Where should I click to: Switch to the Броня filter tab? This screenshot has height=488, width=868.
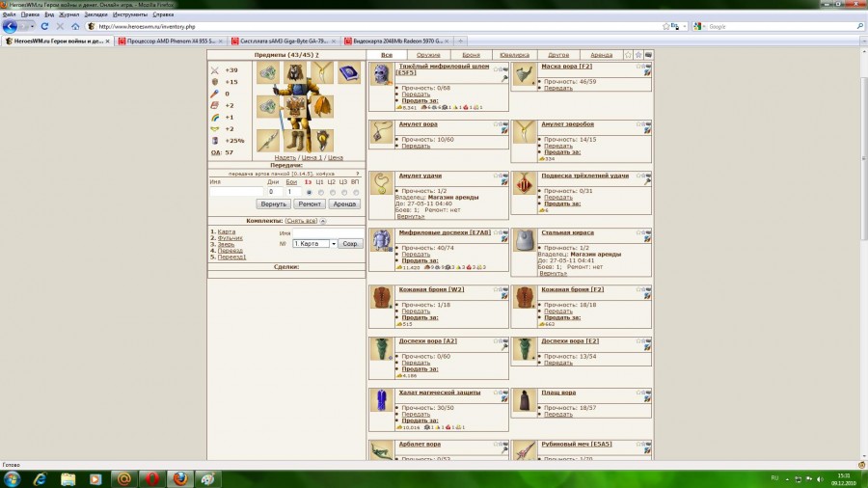point(471,55)
